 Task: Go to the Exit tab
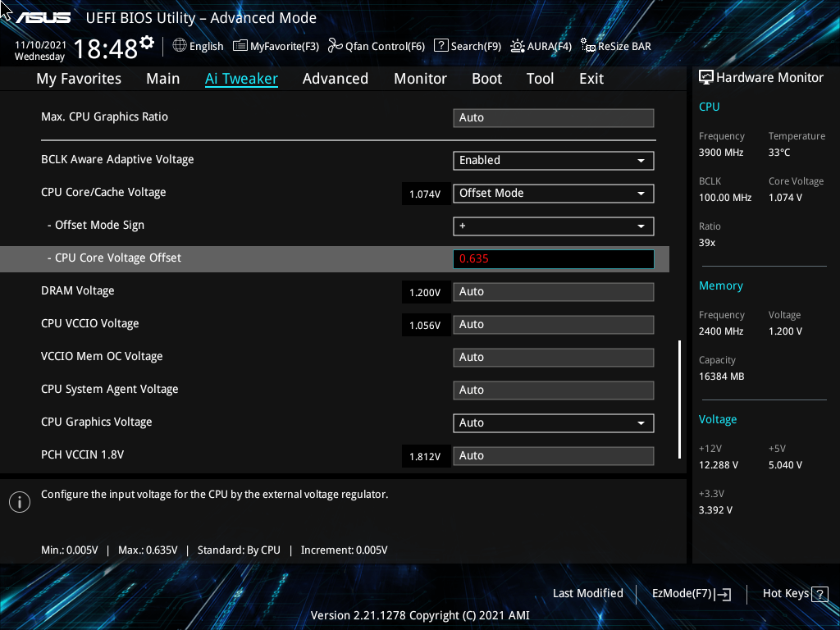click(x=591, y=79)
